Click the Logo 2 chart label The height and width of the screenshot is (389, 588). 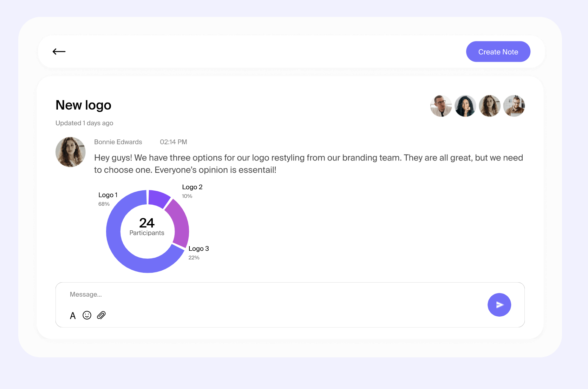coord(192,187)
